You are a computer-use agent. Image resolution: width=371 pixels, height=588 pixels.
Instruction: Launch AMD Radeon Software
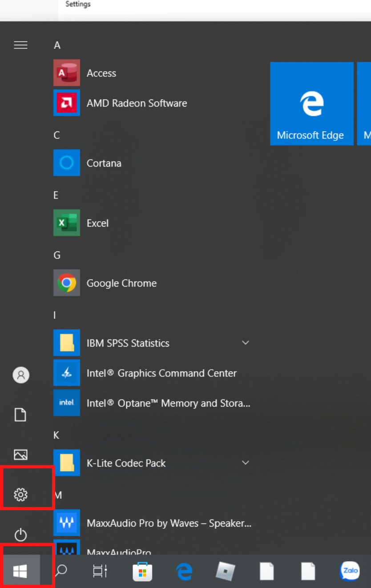point(151,103)
